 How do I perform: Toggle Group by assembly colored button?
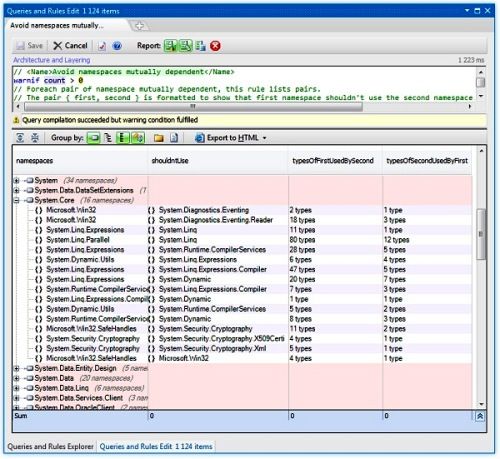click(138, 138)
